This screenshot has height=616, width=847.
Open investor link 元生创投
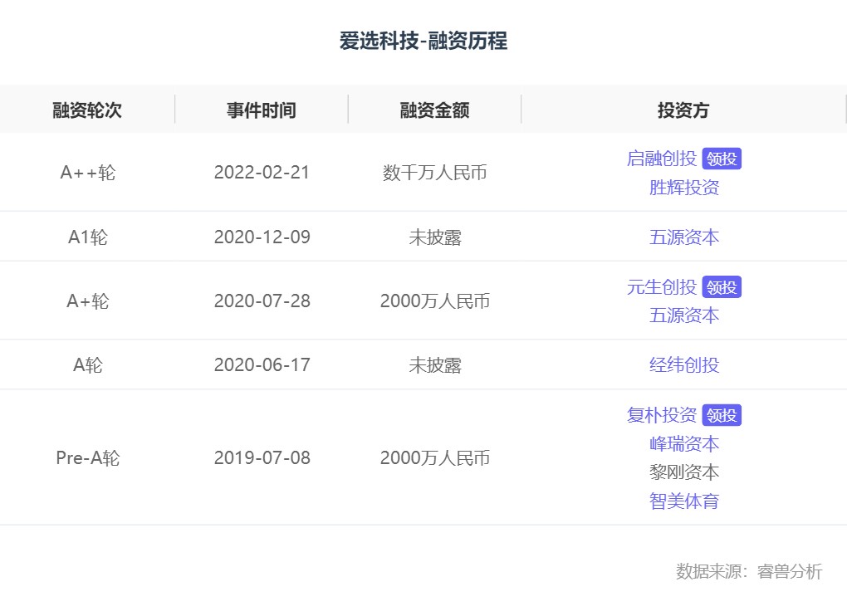pos(661,286)
